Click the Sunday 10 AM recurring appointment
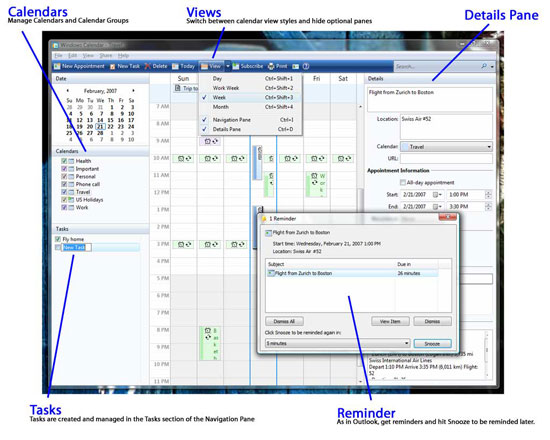 pos(184,159)
